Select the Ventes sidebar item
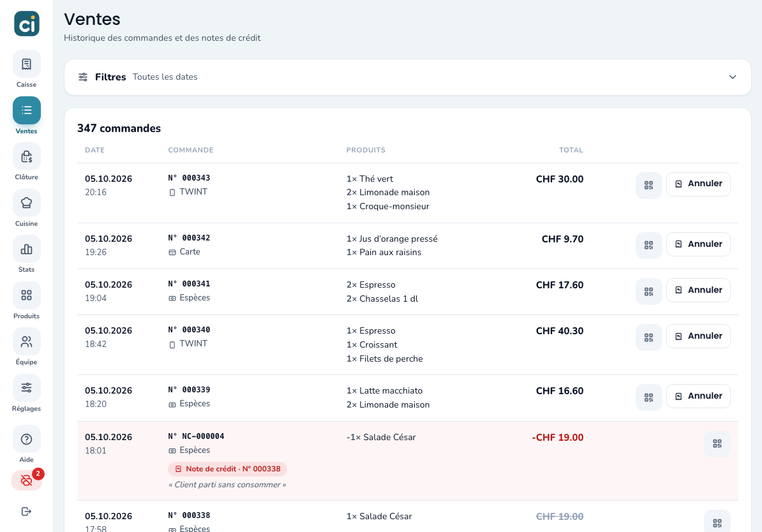762x532 pixels. pyautogui.click(x=26, y=115)
